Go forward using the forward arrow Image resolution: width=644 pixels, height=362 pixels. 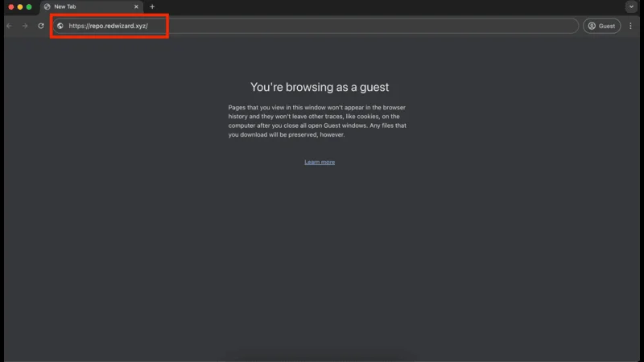[25, 26]
